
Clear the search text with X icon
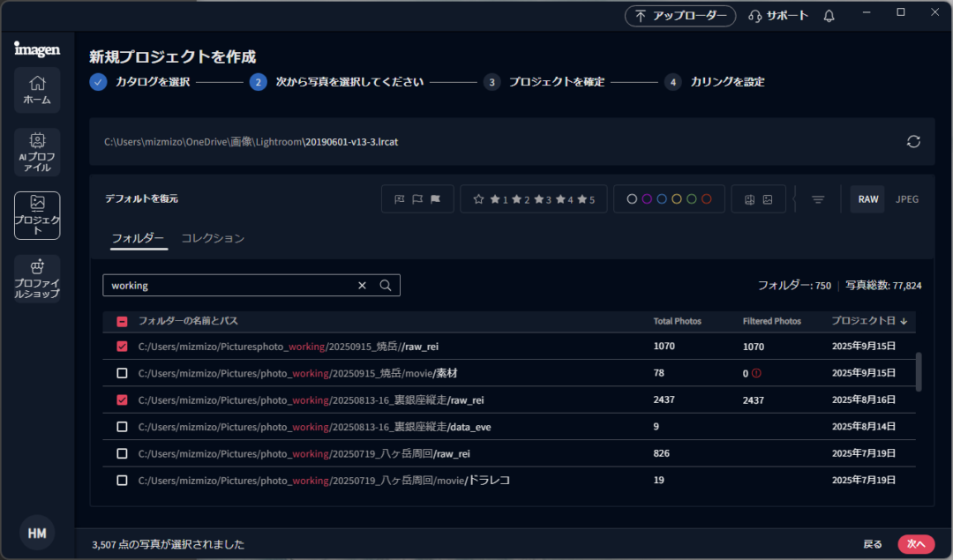click(x=362, y=286)
